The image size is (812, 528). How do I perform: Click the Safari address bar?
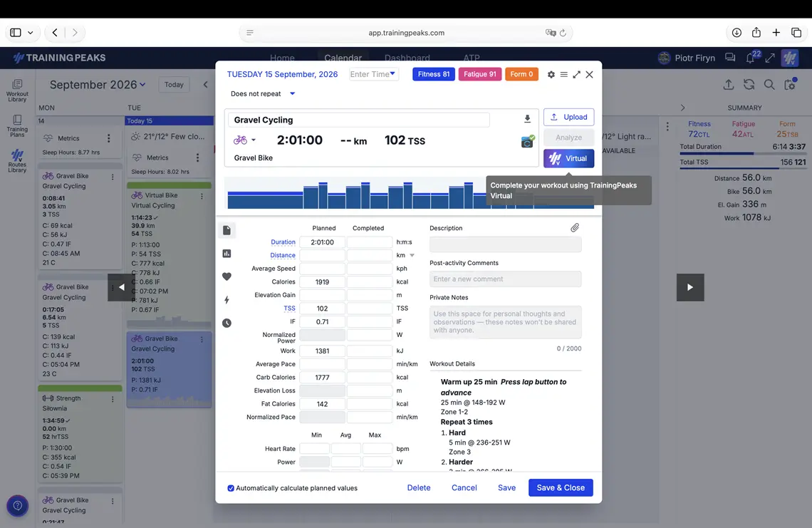pos(406,33)
